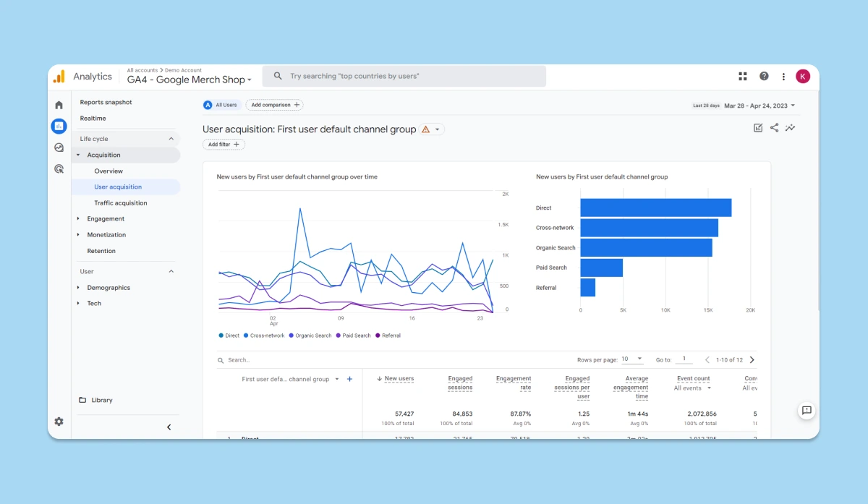Go to previous page arrow in table
868x504 pixels.
(707, 359)
